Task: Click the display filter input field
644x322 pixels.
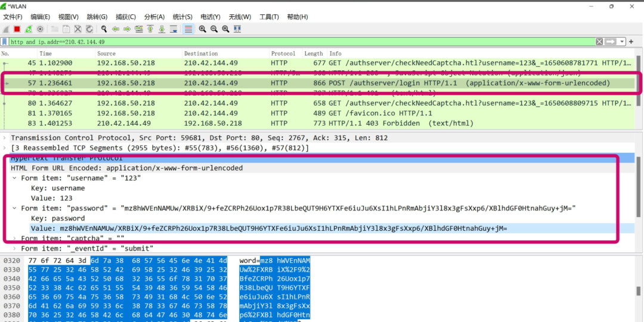Action: 298,42
